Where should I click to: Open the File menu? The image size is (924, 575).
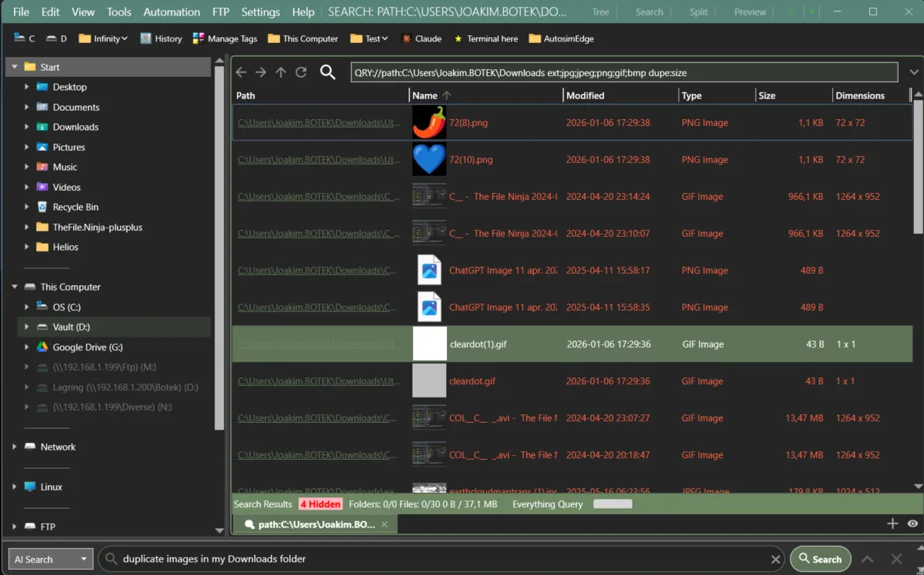(x=21, y=12)
